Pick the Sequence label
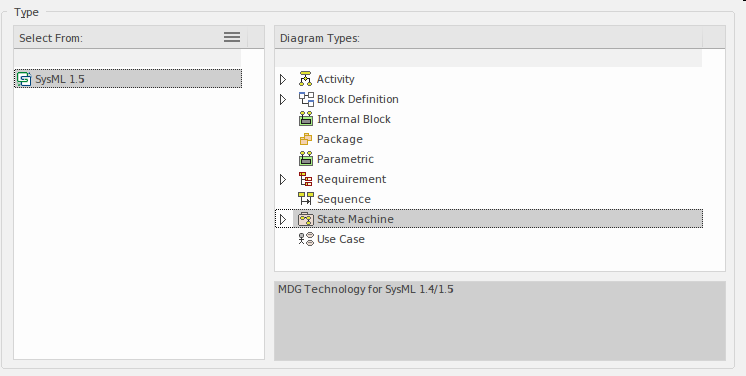The image size is (746, 376). click(x=344, y=199)
